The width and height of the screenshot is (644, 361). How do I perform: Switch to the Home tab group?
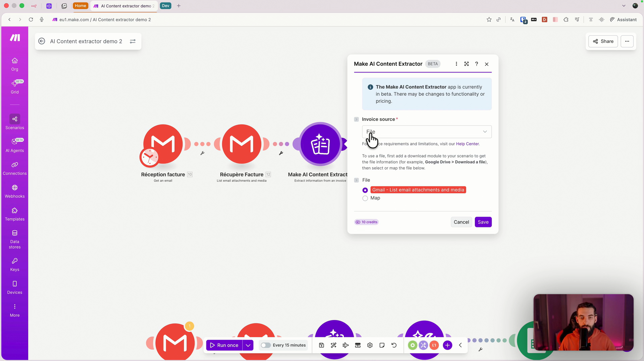80,6
